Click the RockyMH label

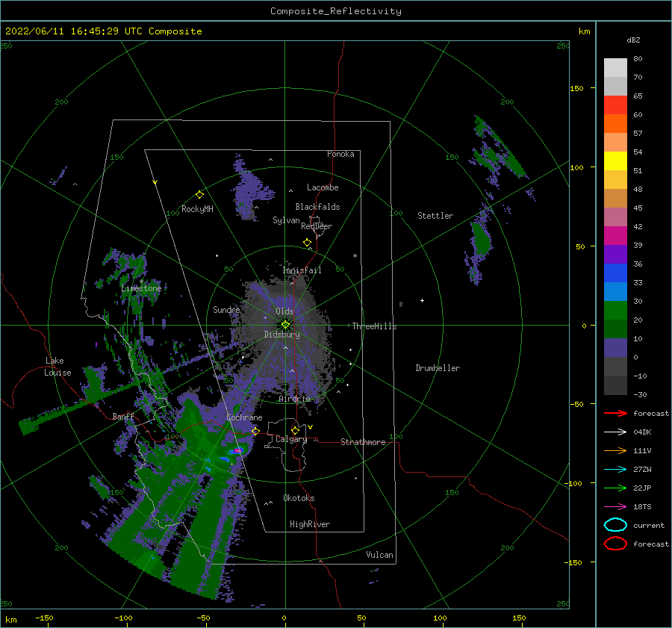pyautogui.click(x=197, y=209)
